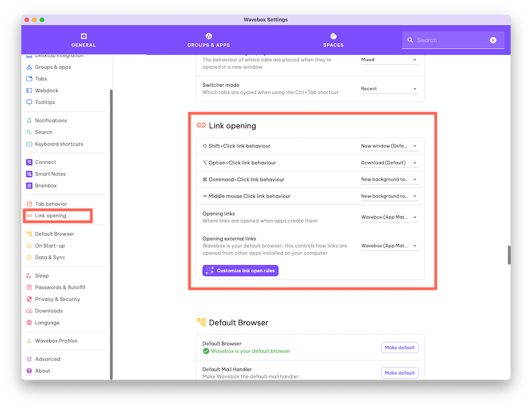Viewport: 532px width, 408px height.
Task: Select Privacy & Security in the sidebar
Action: coord(58,299)
